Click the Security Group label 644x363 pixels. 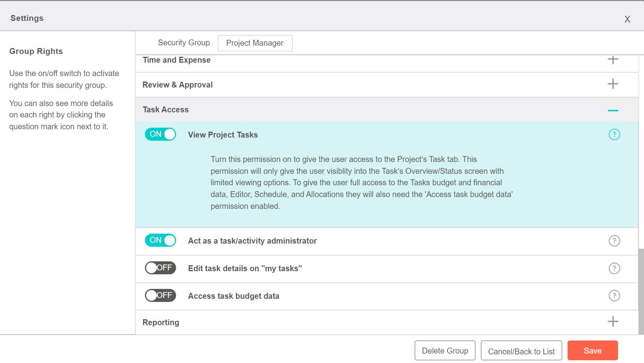pyautogui.click(x=184, y=43)
